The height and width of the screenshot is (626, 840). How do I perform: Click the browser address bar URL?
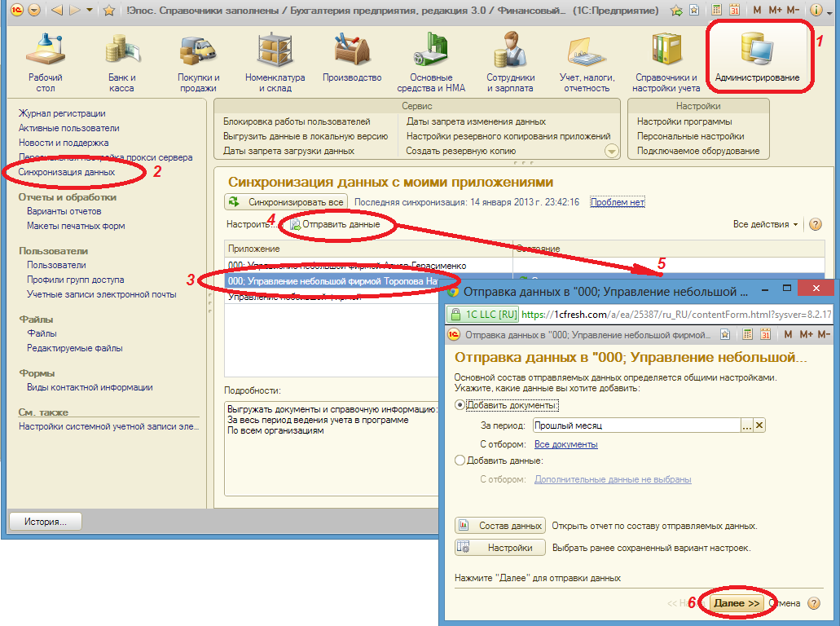(x=675, y=314)
